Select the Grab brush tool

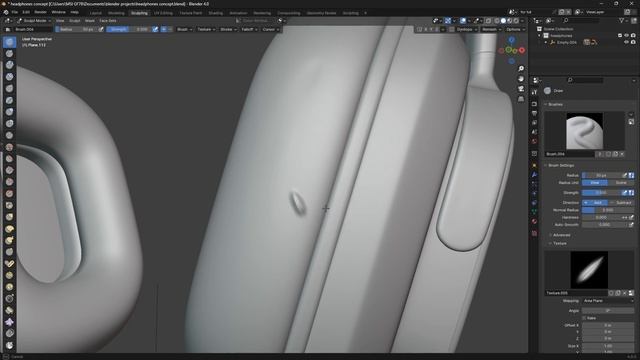9,217
